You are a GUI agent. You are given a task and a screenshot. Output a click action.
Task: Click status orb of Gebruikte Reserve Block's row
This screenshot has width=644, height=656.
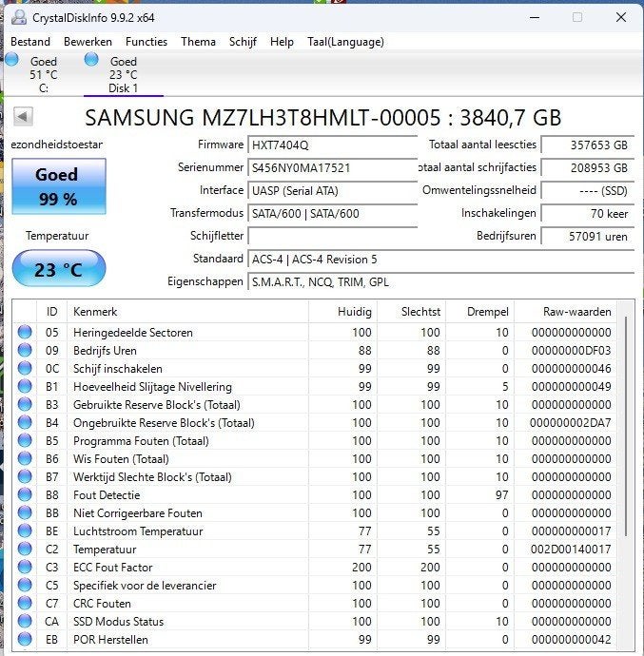click(25, 404)
